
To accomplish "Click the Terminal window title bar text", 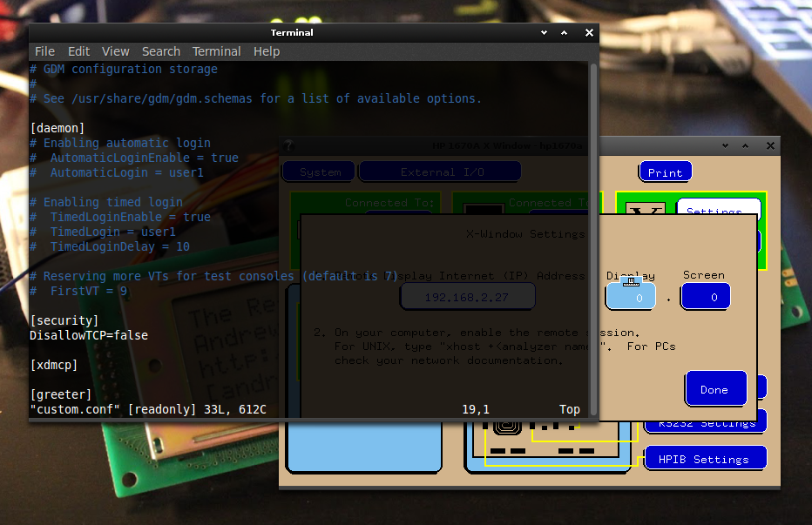I will click(292, 32).
